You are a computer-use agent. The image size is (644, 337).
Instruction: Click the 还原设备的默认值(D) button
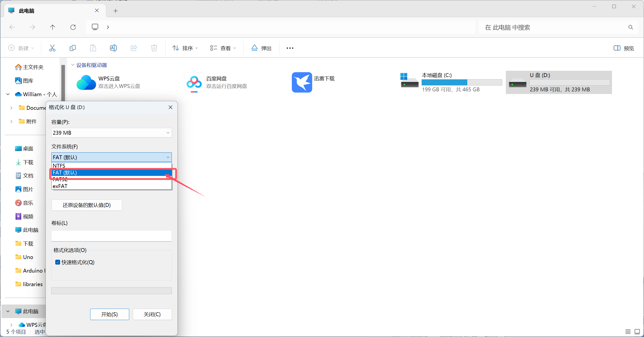(x=87, y=205)
